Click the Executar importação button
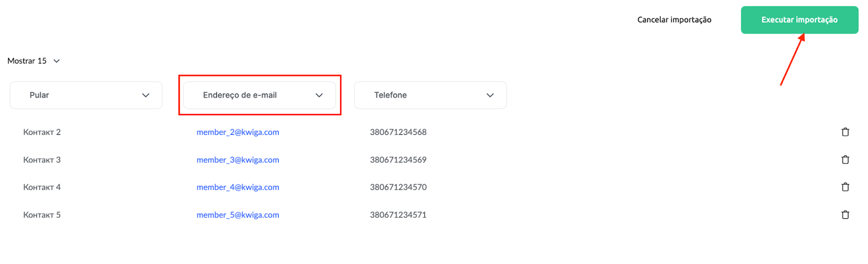This screenshot has width=868, height=264. pyautogui.click(x=799, y=20)
